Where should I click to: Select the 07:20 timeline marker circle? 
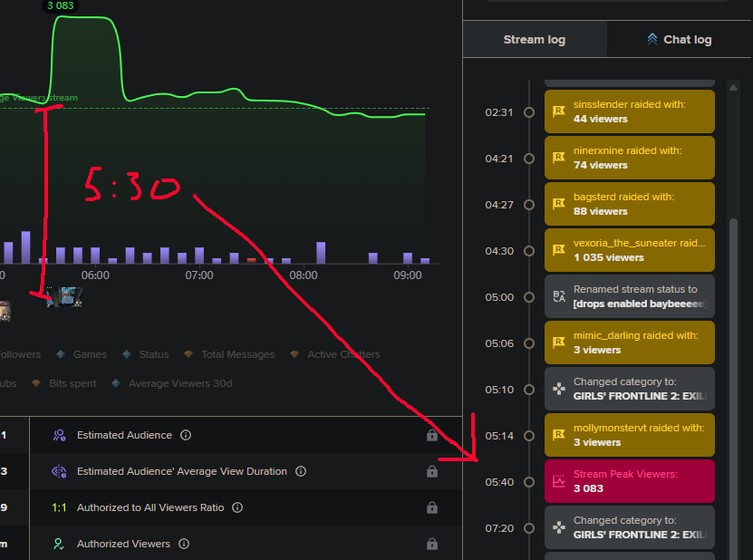tap(529, 528)
